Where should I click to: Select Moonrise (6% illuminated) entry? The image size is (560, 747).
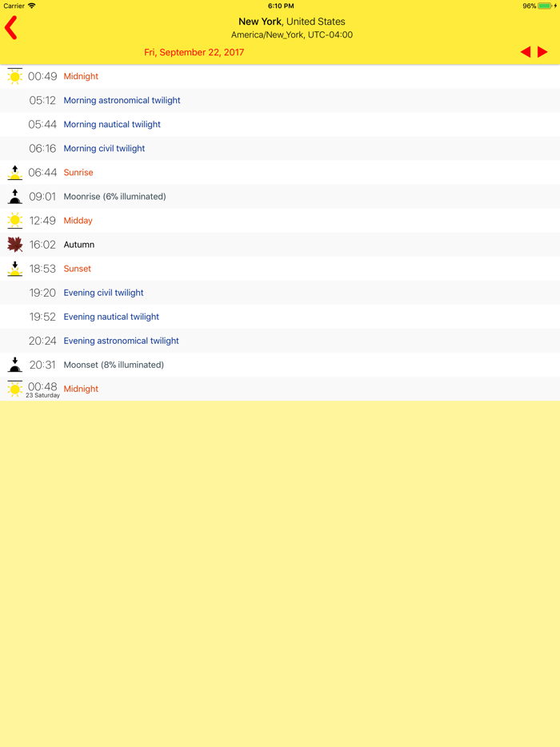click(x=280, y=196)
